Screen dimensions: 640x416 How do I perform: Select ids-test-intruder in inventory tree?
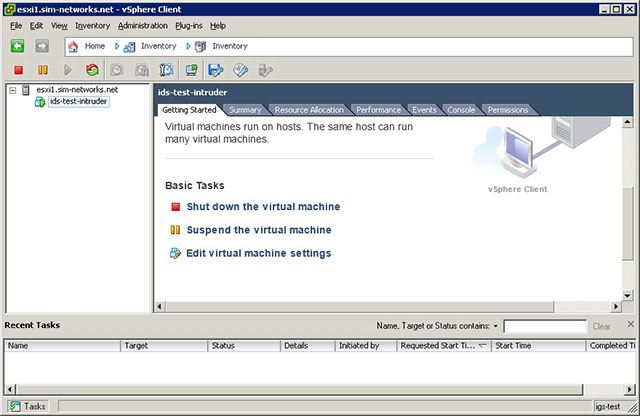click(79, 101)
